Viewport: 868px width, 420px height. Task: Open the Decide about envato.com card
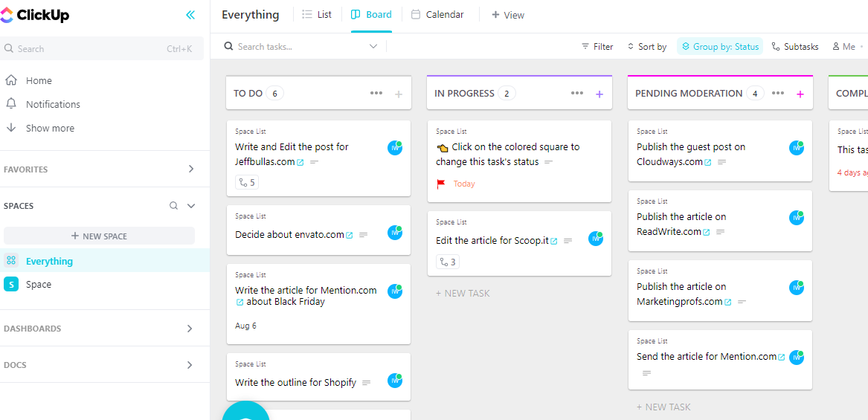319,230
